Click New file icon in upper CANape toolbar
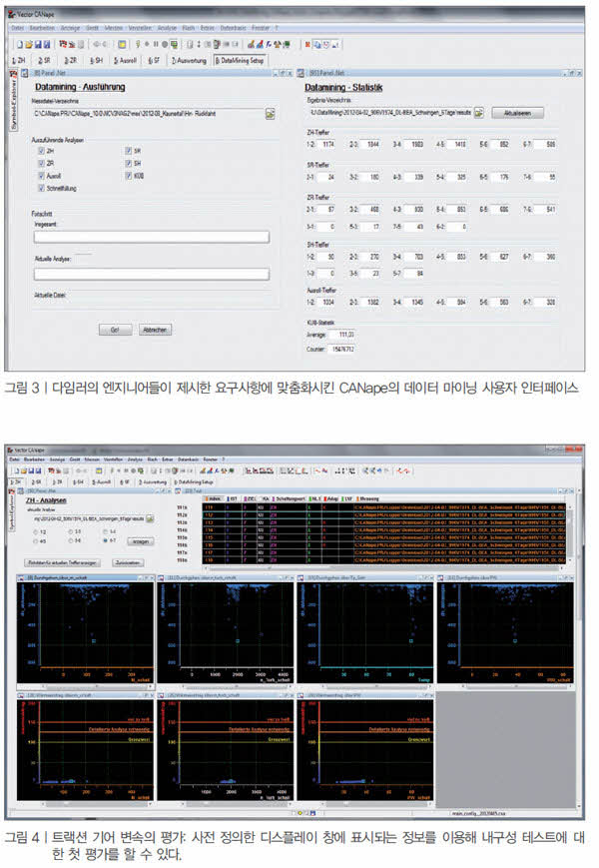 point(20,44)
